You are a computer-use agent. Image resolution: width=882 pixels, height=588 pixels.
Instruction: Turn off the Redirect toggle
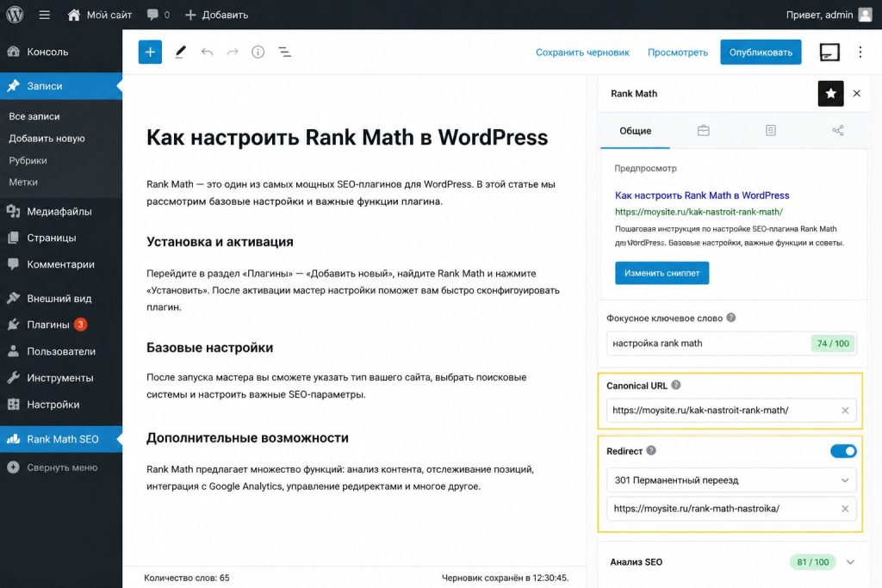pyautogui.click(x=843, y=451)
